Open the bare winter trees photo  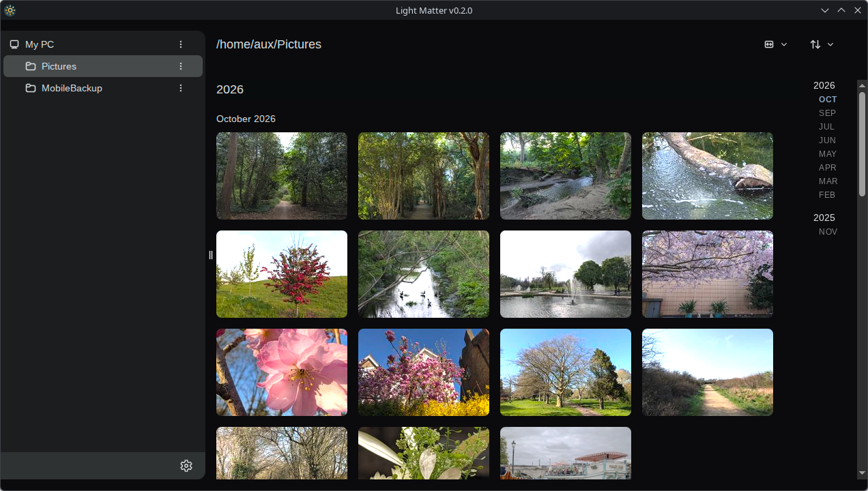pyautogui.click(x=282, y=453)
